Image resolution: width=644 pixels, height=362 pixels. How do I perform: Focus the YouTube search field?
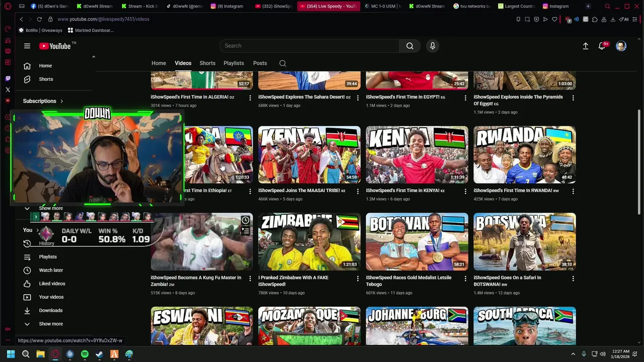tap(309, 46)
